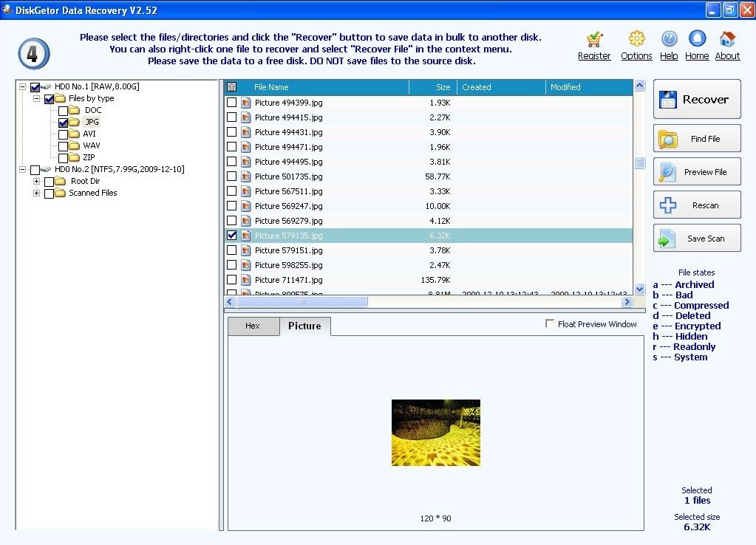Sort by Modified column header
Screen dimensions: 756x545
click(x=589, y=87)
